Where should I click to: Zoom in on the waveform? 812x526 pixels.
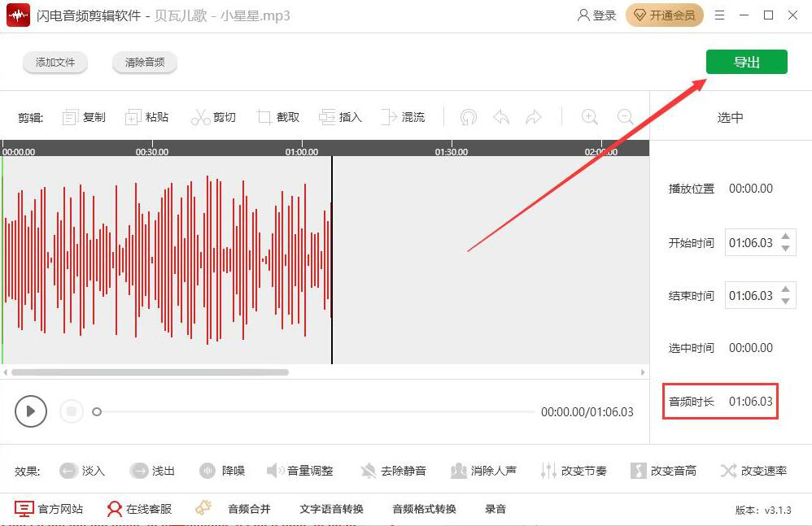click(x=589, y=117)
